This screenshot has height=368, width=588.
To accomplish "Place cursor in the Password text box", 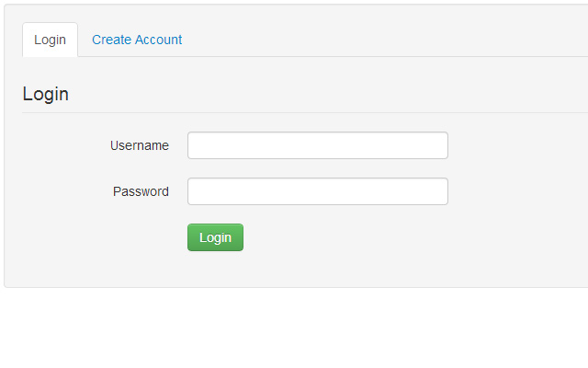I will click(318, 191).
